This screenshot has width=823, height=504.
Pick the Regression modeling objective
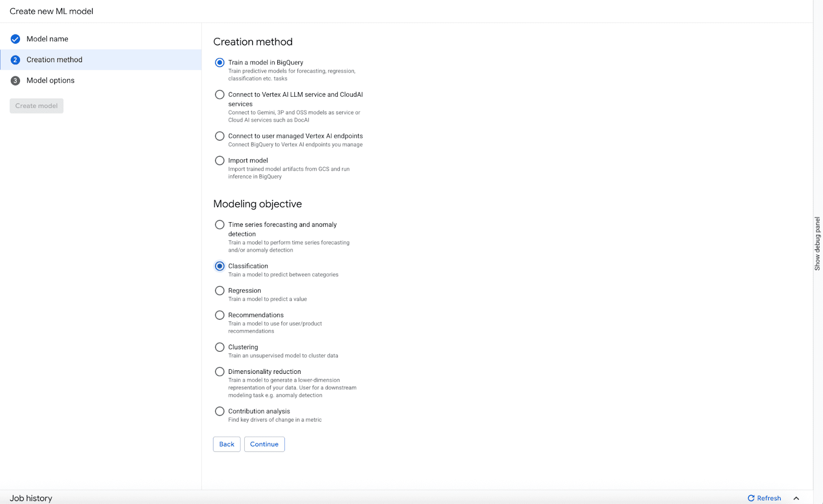[220, 291]
